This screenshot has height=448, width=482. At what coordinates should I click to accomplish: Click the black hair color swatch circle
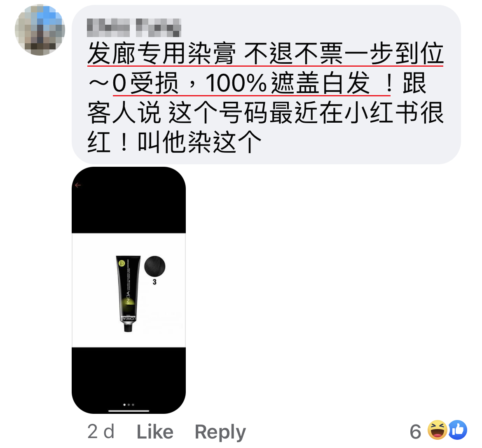[154, 266]
